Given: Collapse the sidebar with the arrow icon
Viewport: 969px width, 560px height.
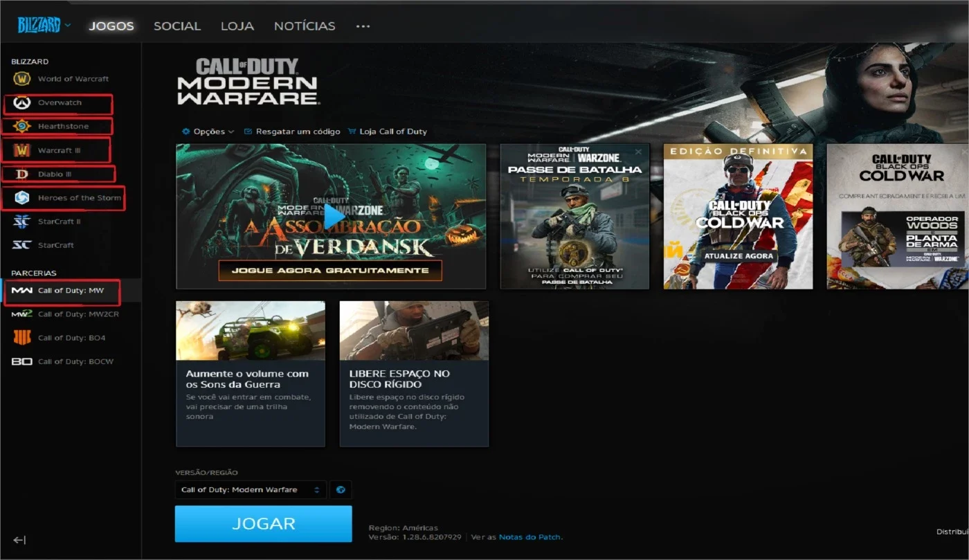Looking at the screenshot, I should 19,540.
